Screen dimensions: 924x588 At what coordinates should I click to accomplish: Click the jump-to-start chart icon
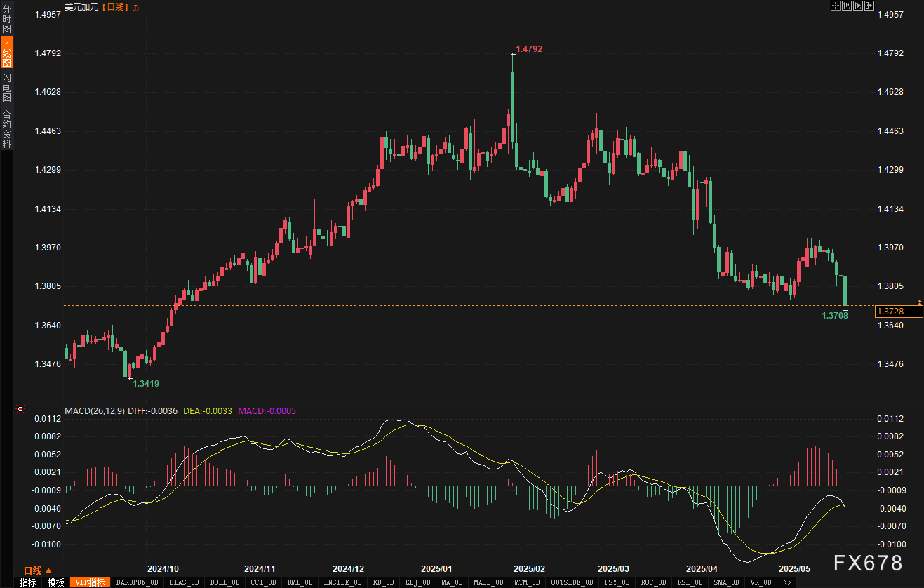click(847, 6)
